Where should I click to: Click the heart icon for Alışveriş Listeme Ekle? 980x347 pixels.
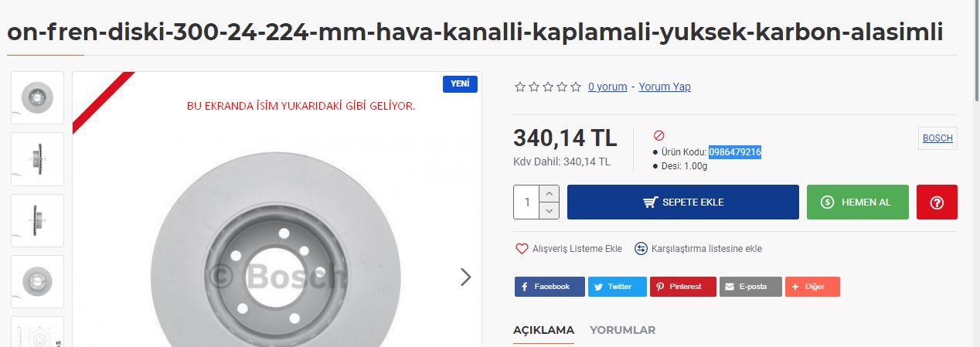522,249
